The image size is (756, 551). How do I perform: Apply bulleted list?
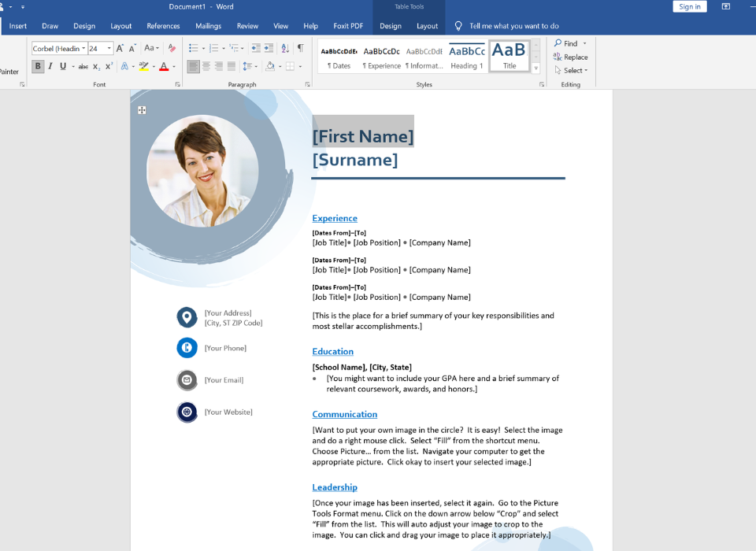pos(194,48)
